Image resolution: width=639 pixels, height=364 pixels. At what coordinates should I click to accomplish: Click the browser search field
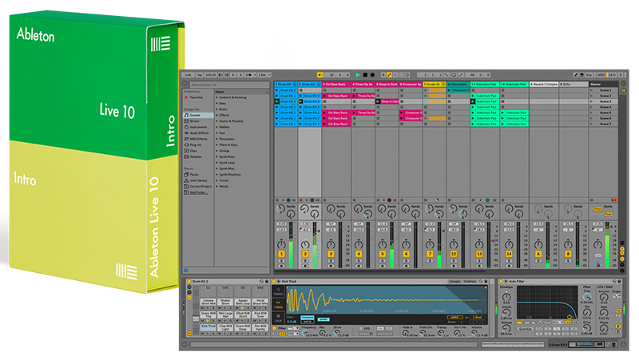point(229,85)
